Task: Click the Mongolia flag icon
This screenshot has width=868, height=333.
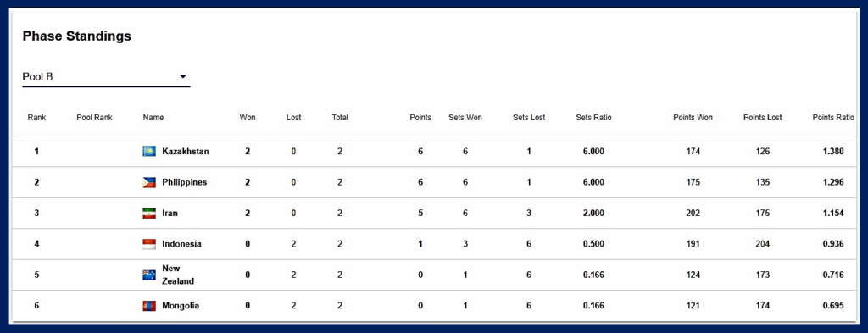Action: (149, 306)
